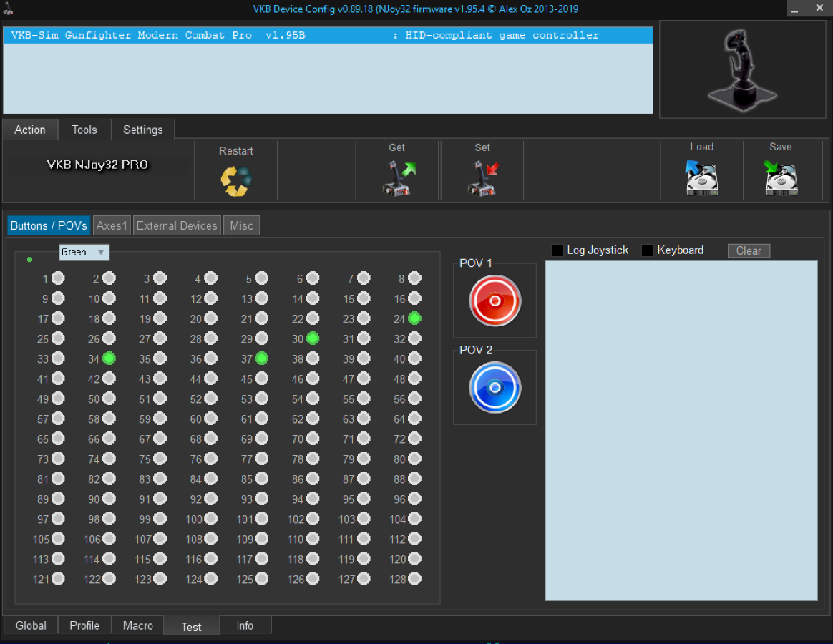Image resolution: width=833 pixels, height=644 pixels.
Task: Open the Green color dropdown
Action: (84, 252)
